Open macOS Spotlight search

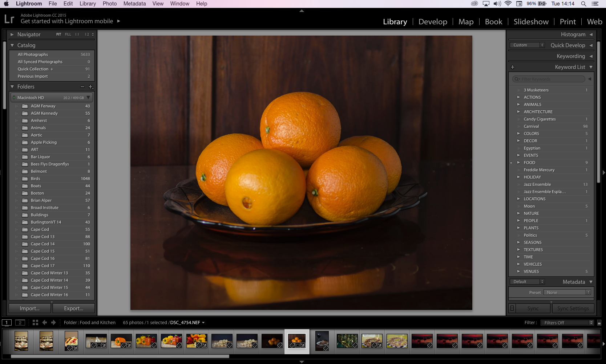583,4
